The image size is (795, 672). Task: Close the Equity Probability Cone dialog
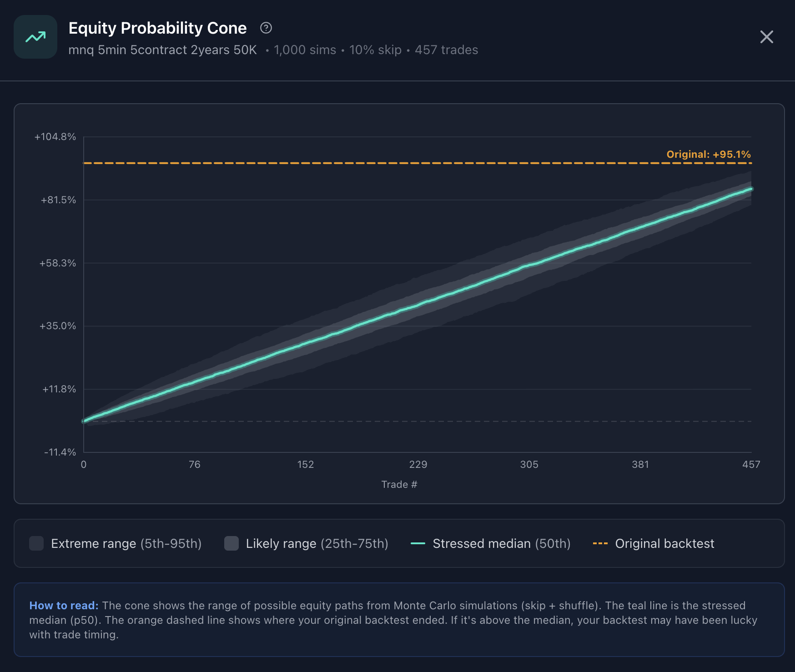point(766,37)
